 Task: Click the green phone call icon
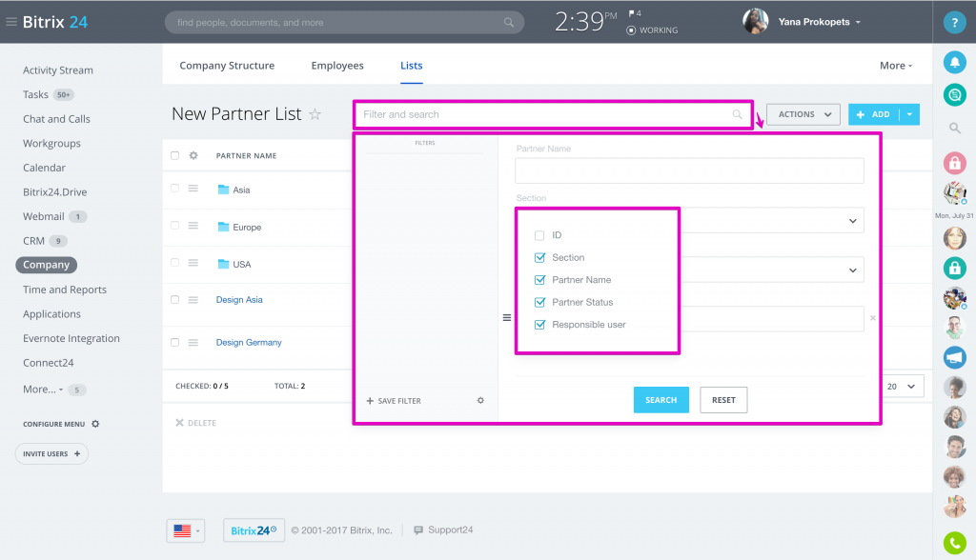click(x=954, y=543)
